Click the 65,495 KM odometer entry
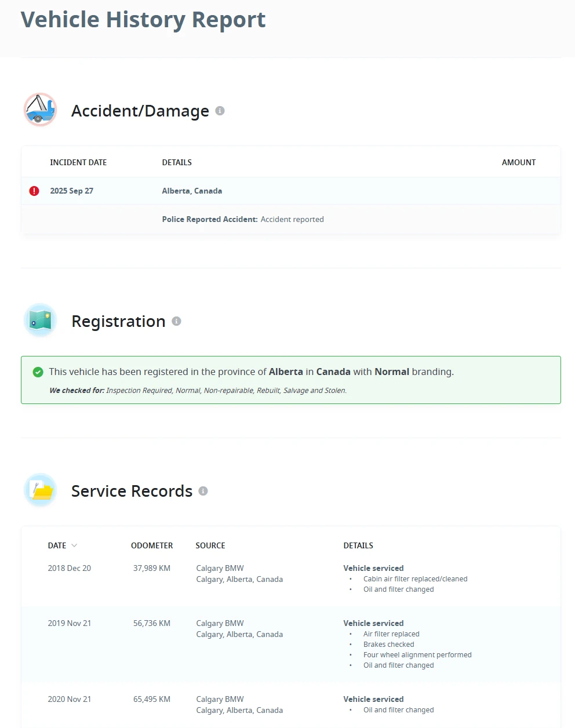The height and width of the screenshot is (728, 575). [152, 699]
